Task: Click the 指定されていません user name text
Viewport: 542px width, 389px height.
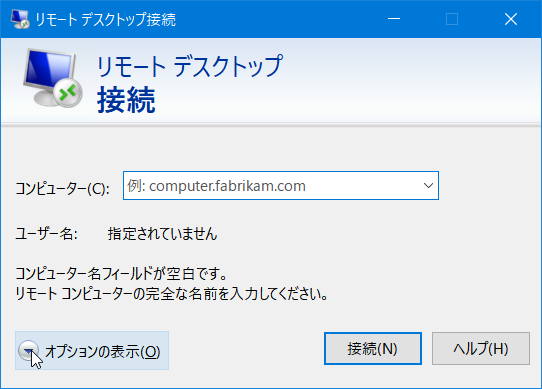Action: 162,234
